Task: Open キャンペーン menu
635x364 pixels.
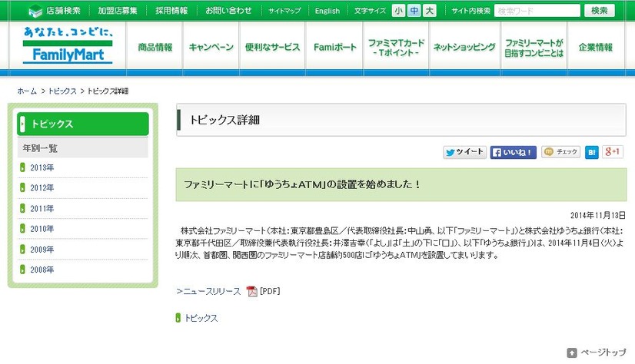Action: coord(211,48)
